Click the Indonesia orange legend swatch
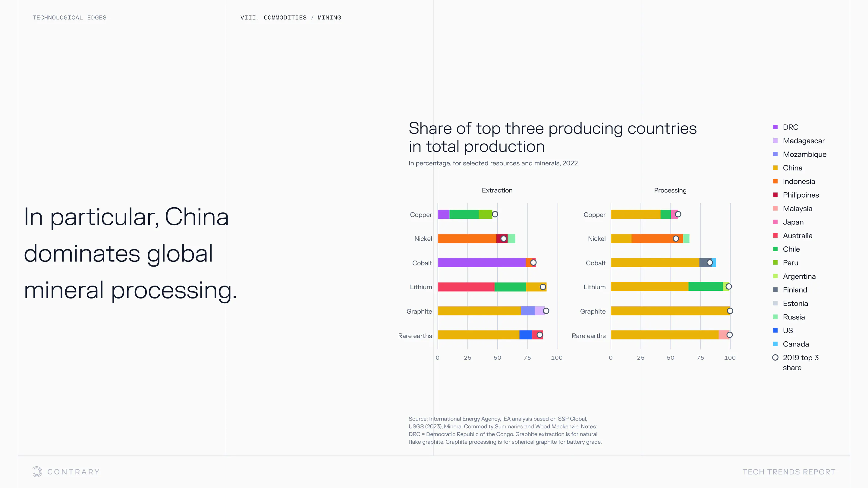This screenshot has width=868, height=488. (x=775, y=181)
